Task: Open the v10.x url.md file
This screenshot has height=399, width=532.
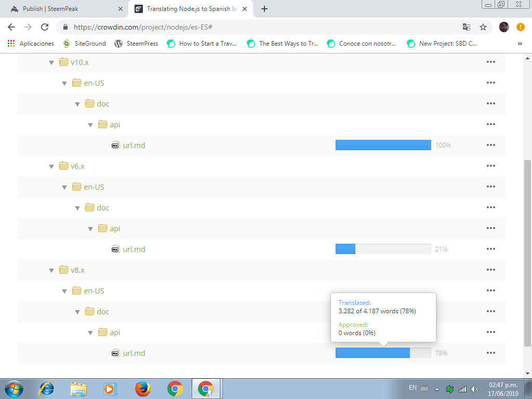Action: (x=134, y=145)
